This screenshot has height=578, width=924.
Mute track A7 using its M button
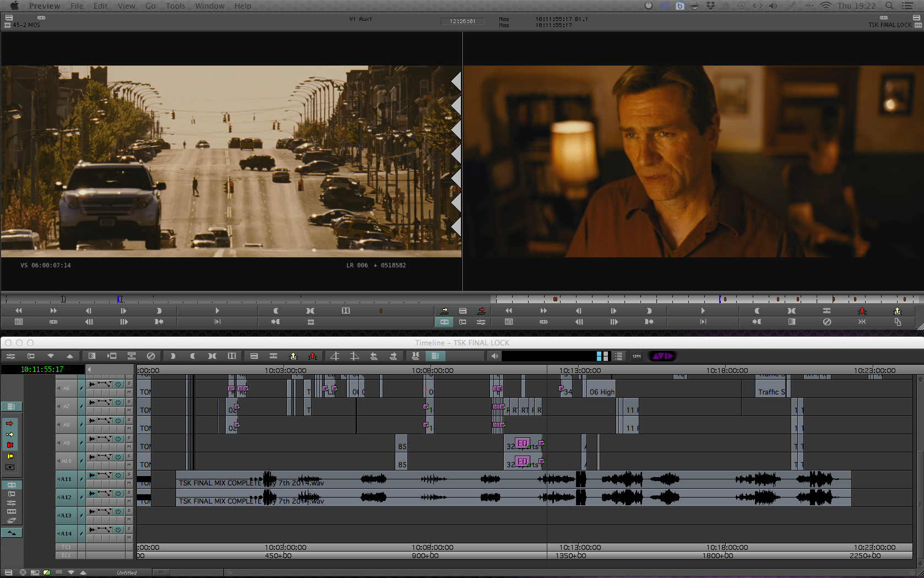coord(129,410)
